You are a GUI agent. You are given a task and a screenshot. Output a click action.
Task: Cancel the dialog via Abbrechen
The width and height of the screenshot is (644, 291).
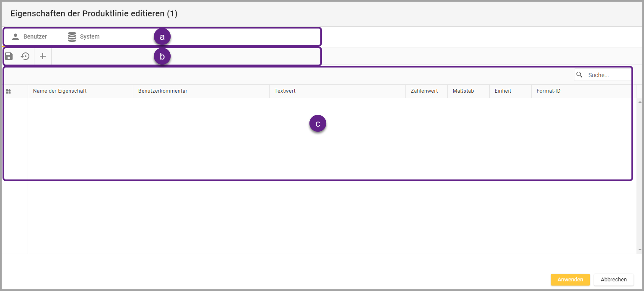pos(613,280)
